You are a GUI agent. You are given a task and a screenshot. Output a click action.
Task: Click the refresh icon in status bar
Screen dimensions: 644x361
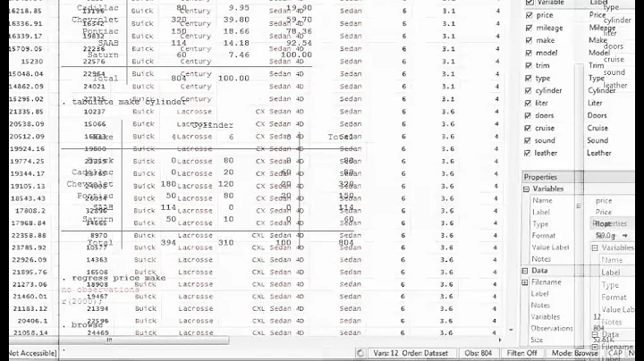tap(360, 353)
